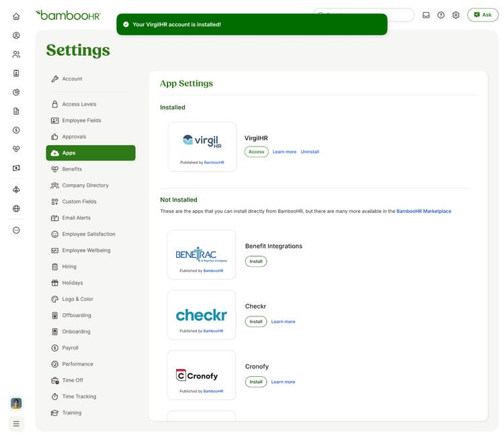This screenshot has width=504, height=440.
Task: Click the VirgilHR logo card
Action: (x=202, y=146)
